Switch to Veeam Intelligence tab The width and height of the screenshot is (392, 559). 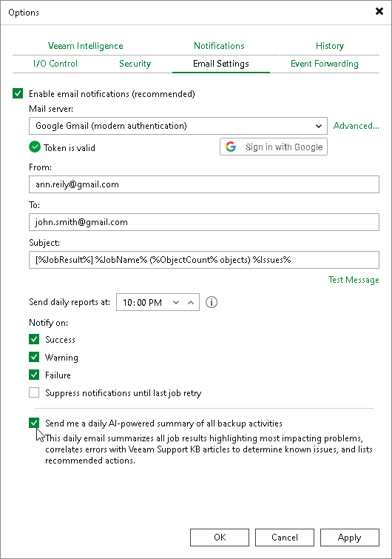pos(86,46)
